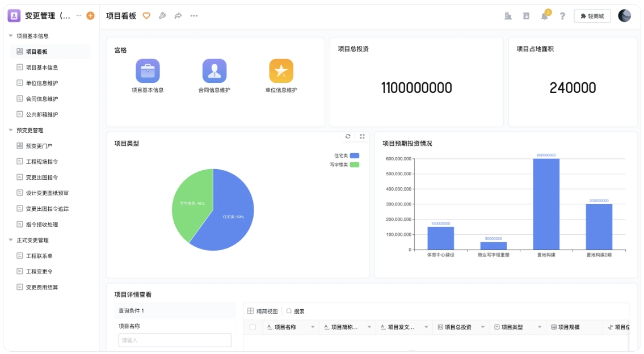
Task: Open the wrench settings icon in the top bar
Action: 163,16
